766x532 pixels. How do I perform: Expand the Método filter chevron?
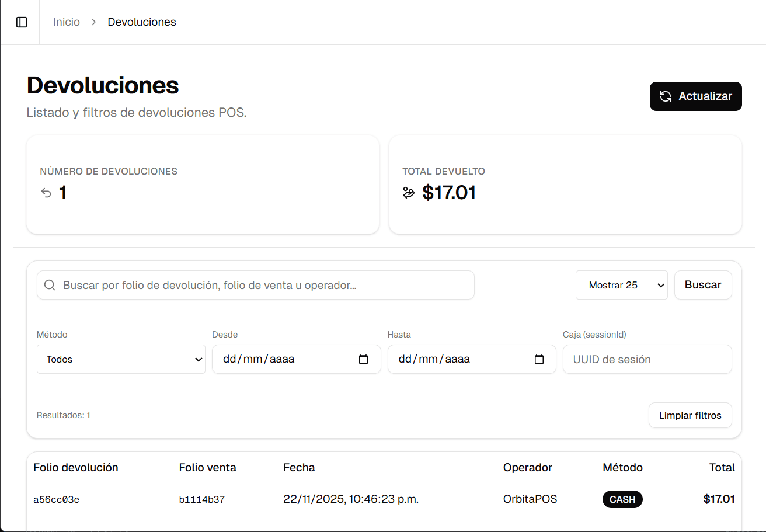199,359
